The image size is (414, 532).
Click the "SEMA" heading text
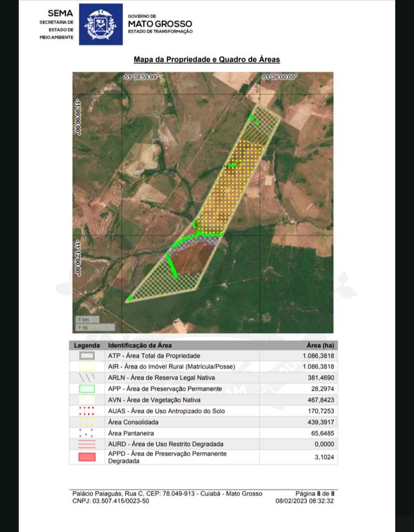[60, 13]
